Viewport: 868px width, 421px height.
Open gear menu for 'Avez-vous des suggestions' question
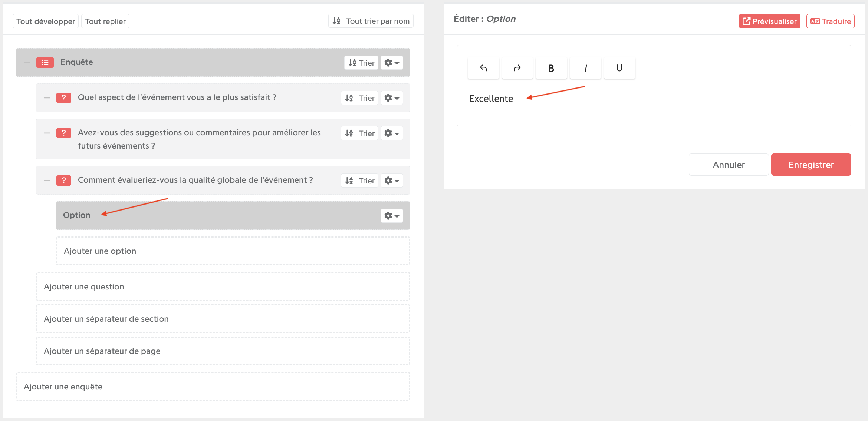[392, 133]
